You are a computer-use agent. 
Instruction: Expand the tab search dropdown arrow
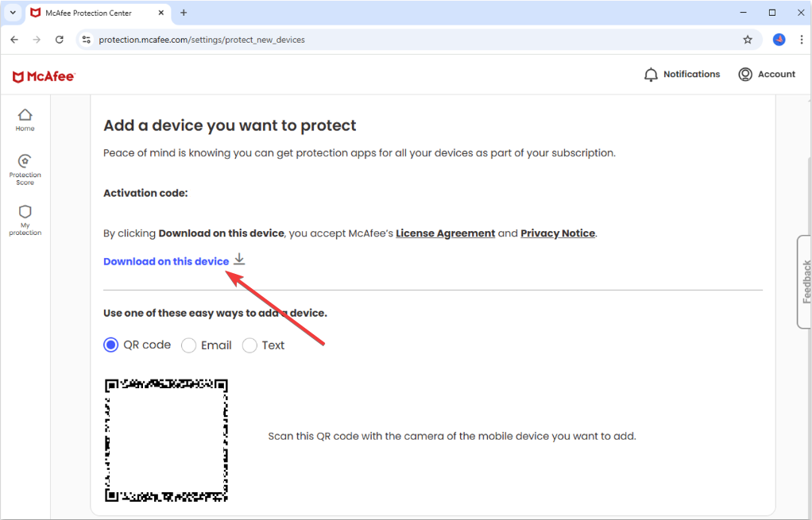(13, 13)
